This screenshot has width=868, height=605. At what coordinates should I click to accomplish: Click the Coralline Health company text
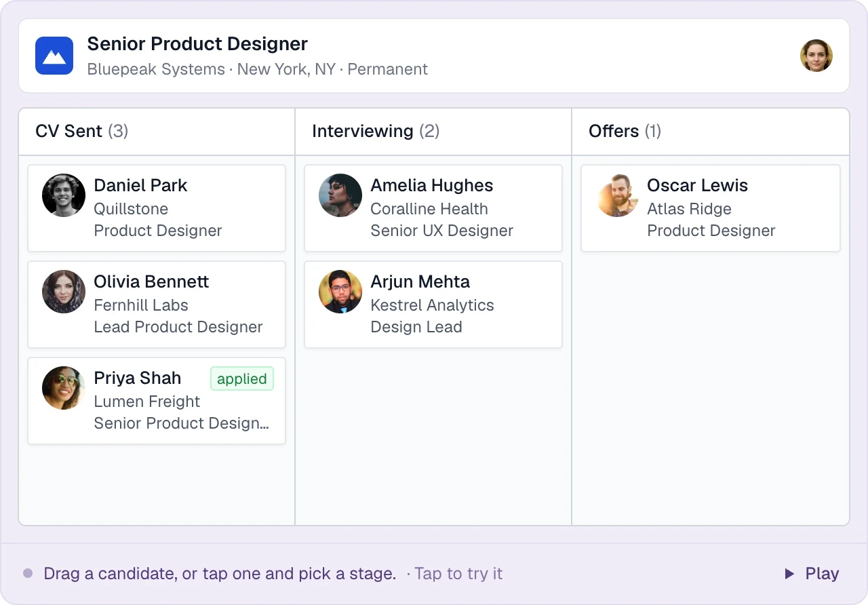429,209
